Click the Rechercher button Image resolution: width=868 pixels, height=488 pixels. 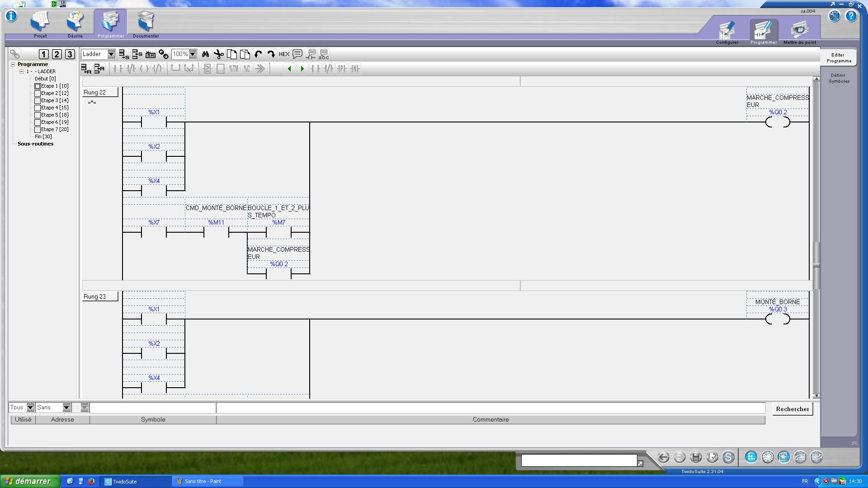[792, 409]
